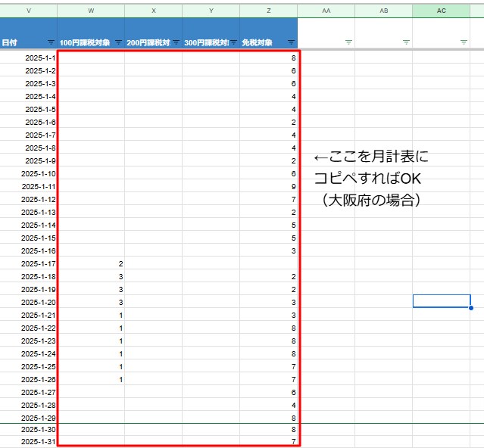The height and width of the screenshot is (448, 484).
Task: Select date cell 2025-1-5
Action: pyautogui.click(x=28, y=110)
